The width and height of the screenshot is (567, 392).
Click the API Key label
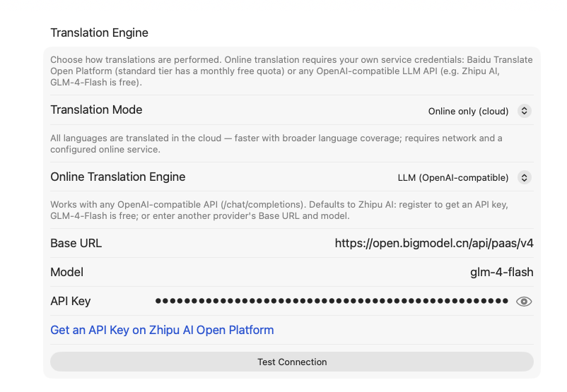pos(71,301)
